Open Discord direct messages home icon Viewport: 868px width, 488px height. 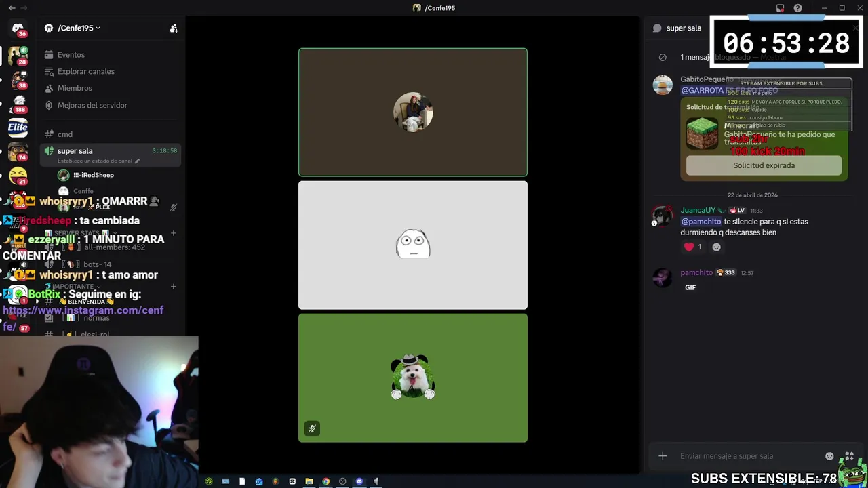tap(18, 28)
